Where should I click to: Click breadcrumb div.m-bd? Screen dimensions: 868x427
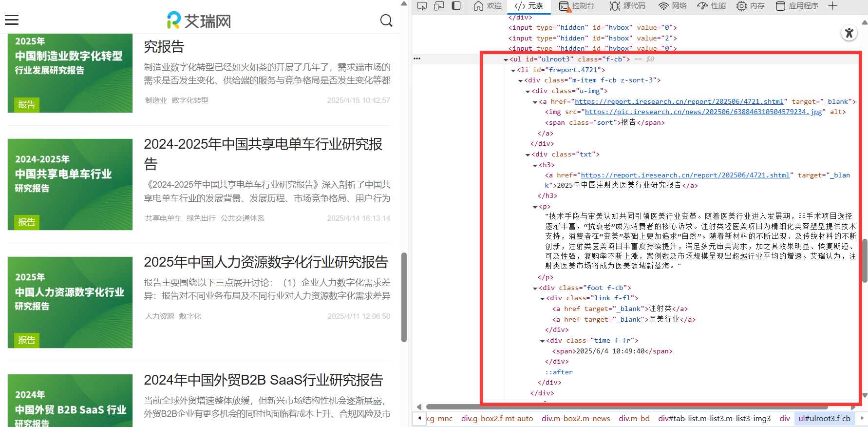tap(634, 418)
